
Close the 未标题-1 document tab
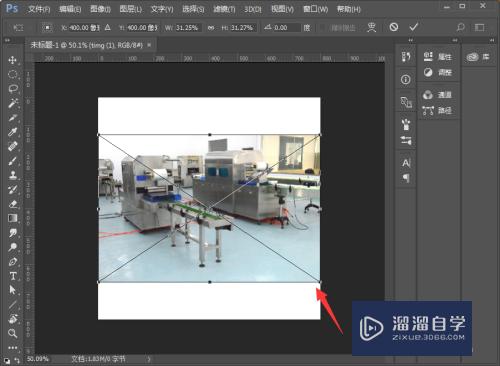(x=149, y=45)
